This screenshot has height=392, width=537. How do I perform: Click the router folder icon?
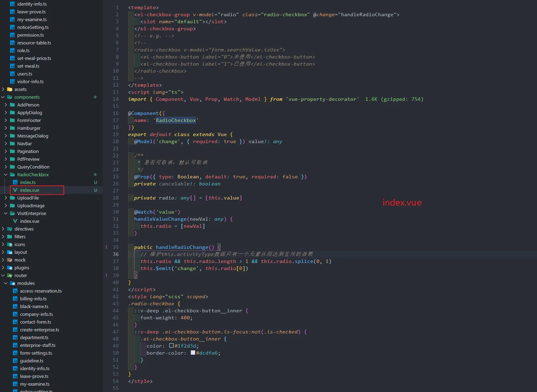tap(10, 275)
